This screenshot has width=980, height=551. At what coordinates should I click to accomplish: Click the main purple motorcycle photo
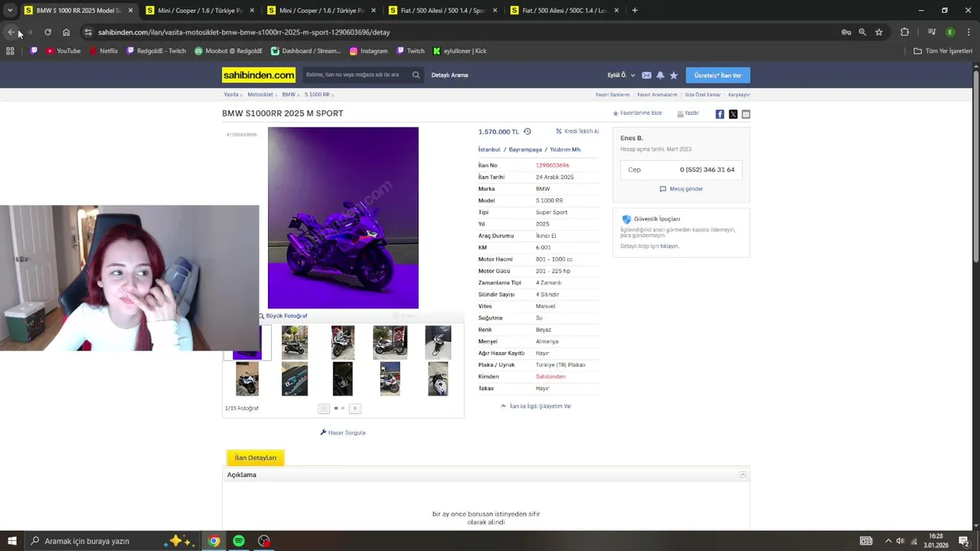[x=343, y=217]
